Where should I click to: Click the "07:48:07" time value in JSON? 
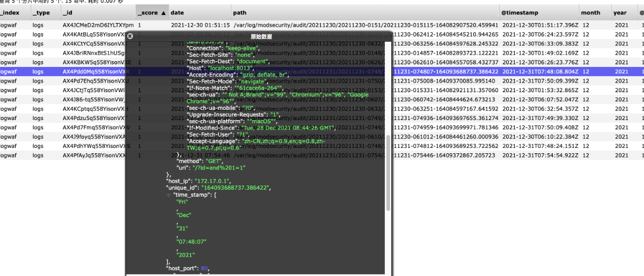[x=190, y=242]
